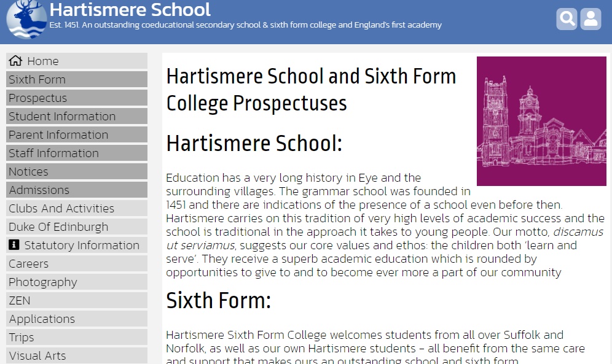Image resolution: width=612 pixels, height=364 pixels.
Task: Click the Prospectuses page title heading
Action: coord(311,90)
